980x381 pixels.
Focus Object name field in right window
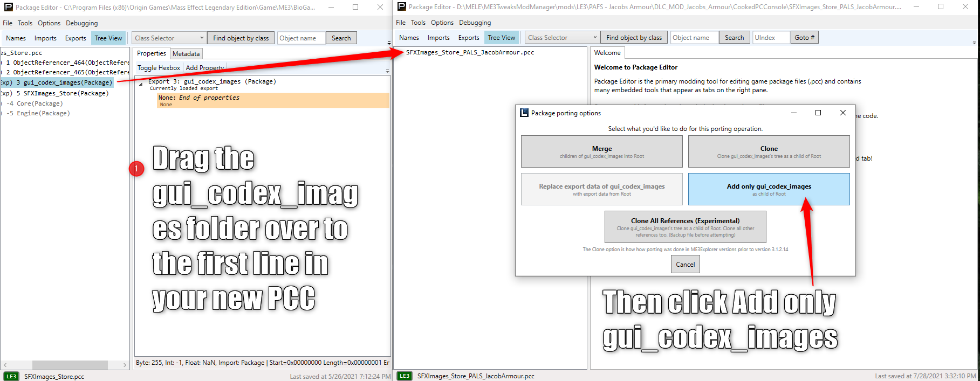pos(694,38)
